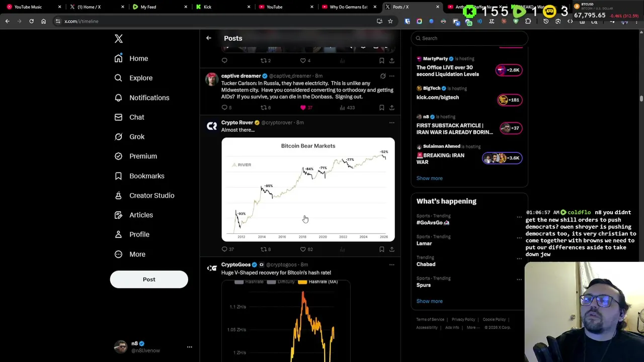
Task: Open the Chabad trending topic
Action: click(426, 264)
